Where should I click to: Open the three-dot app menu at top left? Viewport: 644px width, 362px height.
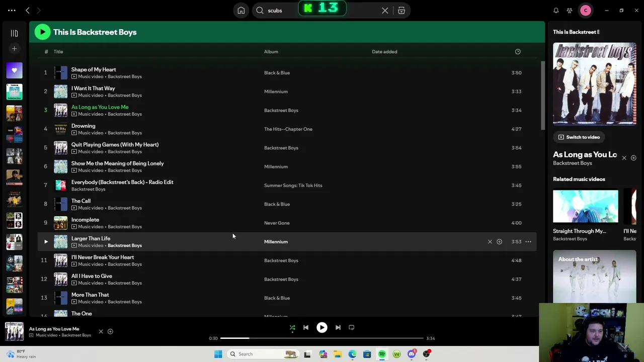(12, 10)
